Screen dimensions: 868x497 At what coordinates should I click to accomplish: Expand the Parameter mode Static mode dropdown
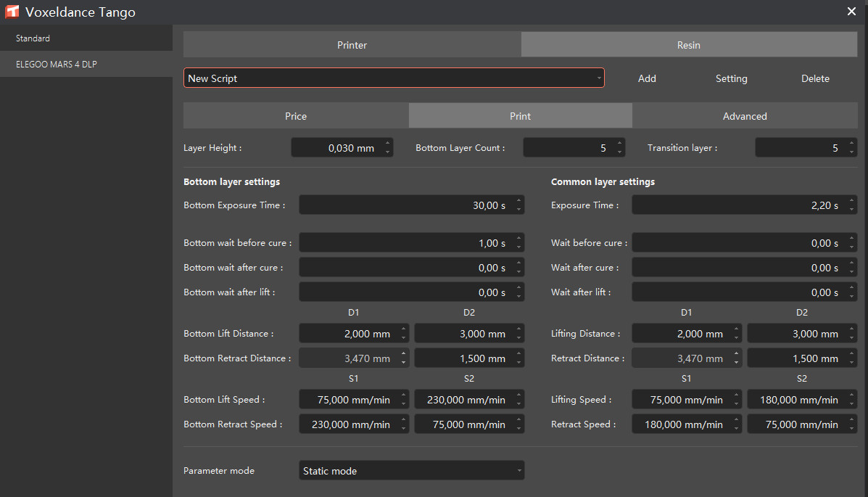tap(411, 471)
